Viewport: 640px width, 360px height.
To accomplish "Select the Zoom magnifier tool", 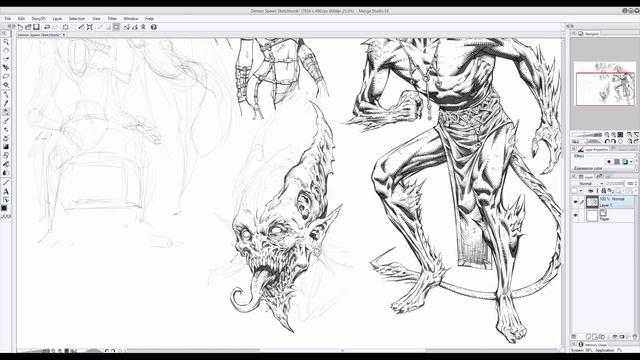I will pos(6,42).
